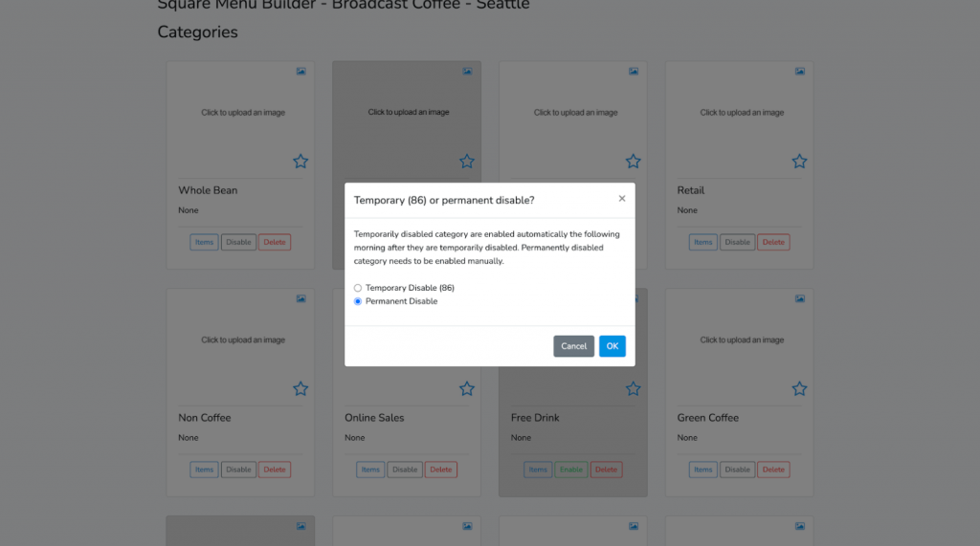Click the Green Coffee category name

tap(707, 418)
